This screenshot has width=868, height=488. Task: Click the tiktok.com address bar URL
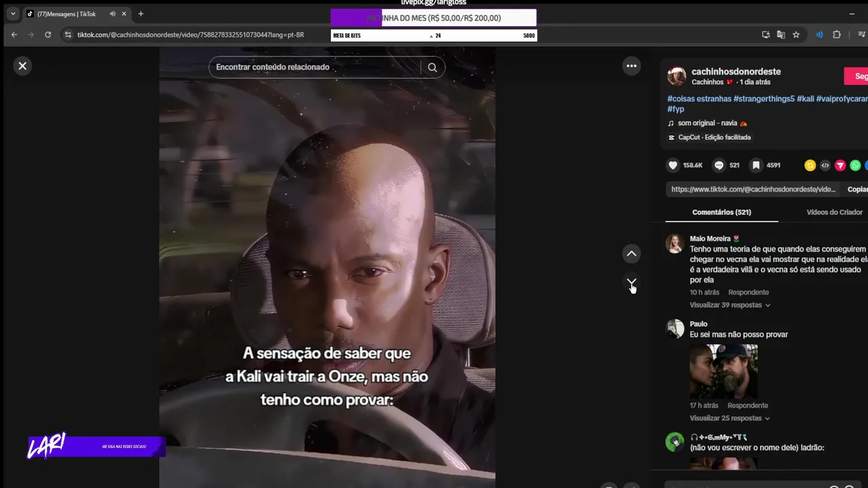tap(191, 35)
